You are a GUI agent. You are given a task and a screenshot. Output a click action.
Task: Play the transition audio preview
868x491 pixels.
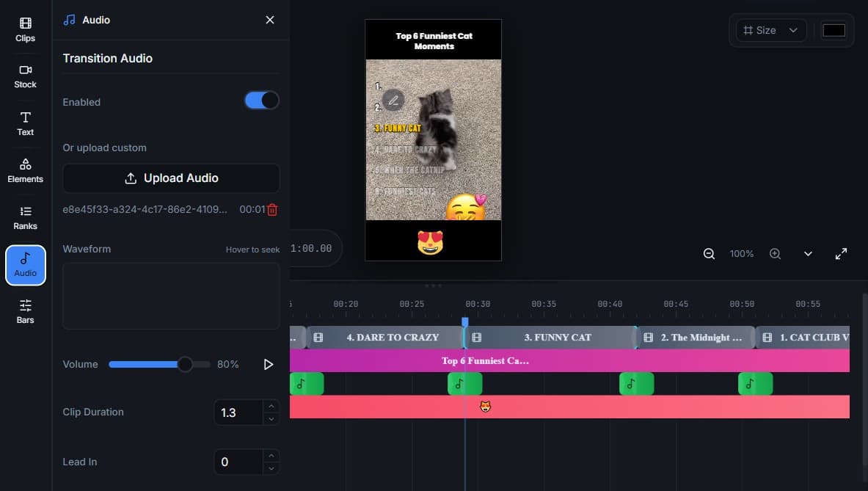click(269, 363)
